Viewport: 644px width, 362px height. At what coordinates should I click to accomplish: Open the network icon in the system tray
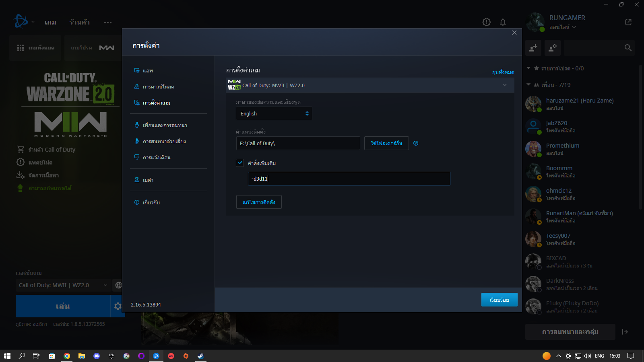click(x=578, y=356)
